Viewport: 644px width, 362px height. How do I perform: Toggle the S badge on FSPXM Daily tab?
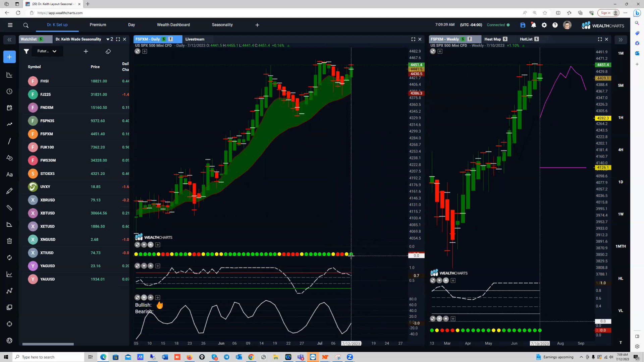pos(164,39)
